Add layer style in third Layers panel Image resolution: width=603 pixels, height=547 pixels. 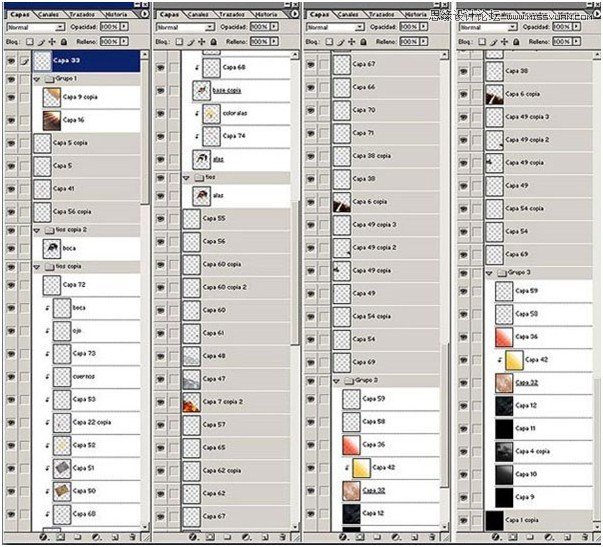(x=343, y=537)
